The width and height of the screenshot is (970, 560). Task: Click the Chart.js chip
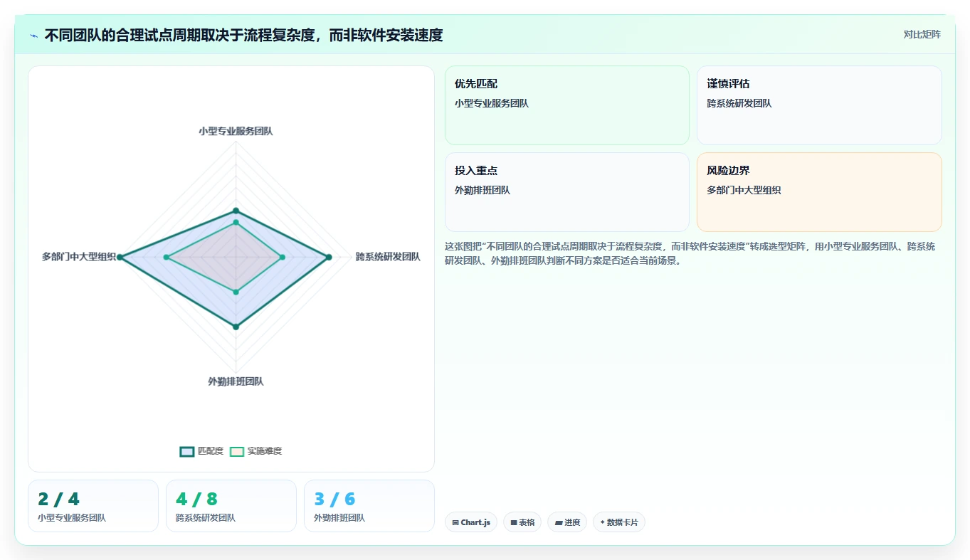coord(471,522)
